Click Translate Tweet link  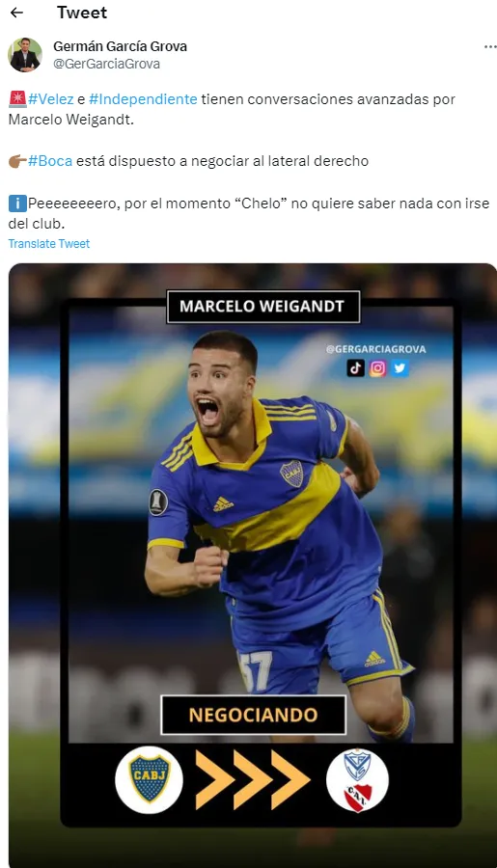pos(49,244)
